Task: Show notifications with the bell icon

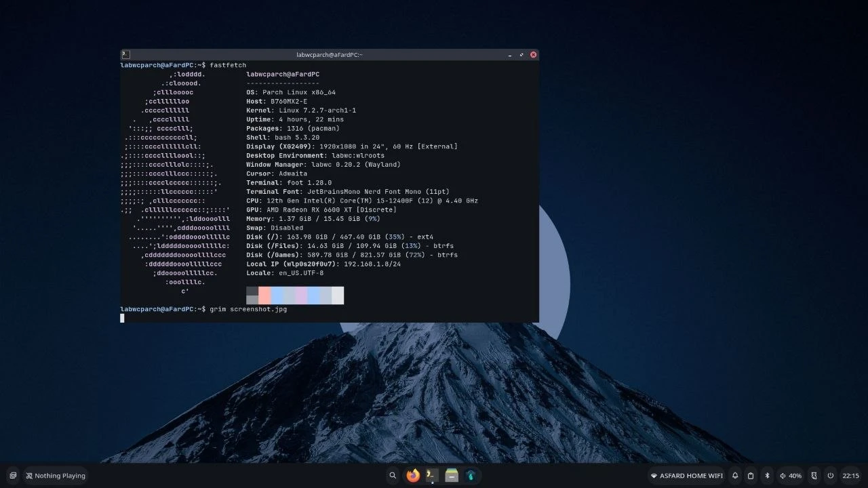Action: pyautogui.click(x=735, y=476)
